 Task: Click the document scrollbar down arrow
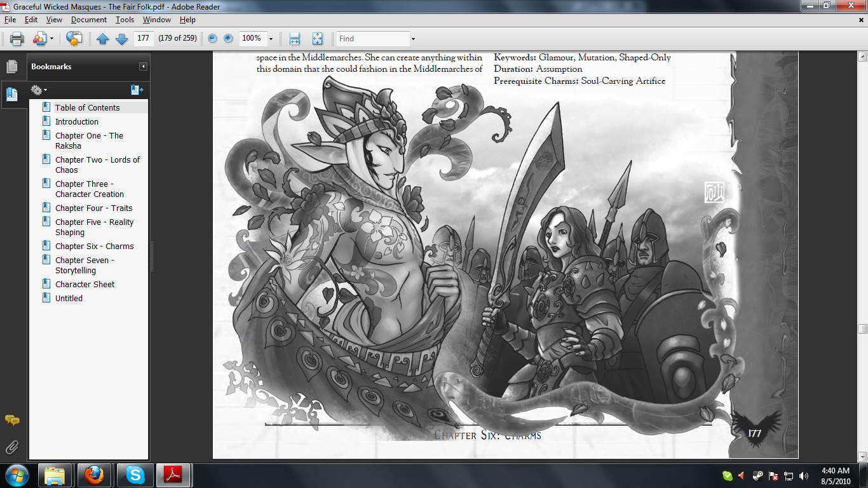[862, 457]
